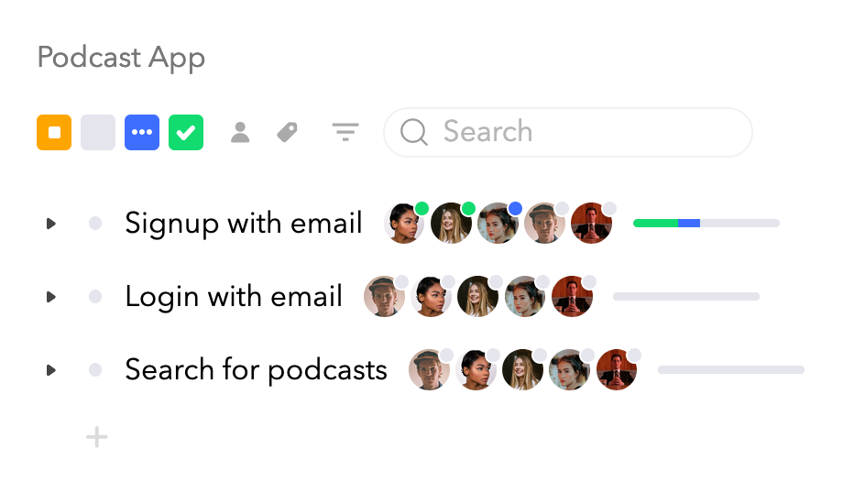Toggle the green completed checkmark filter

[186, 132]
